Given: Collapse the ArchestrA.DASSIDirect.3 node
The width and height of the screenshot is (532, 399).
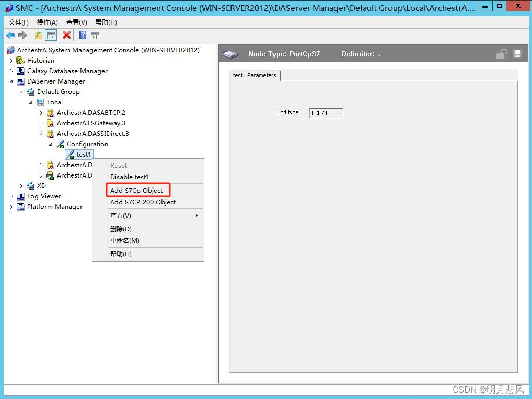Looking at the screenshot, I should tap(41, 134).
